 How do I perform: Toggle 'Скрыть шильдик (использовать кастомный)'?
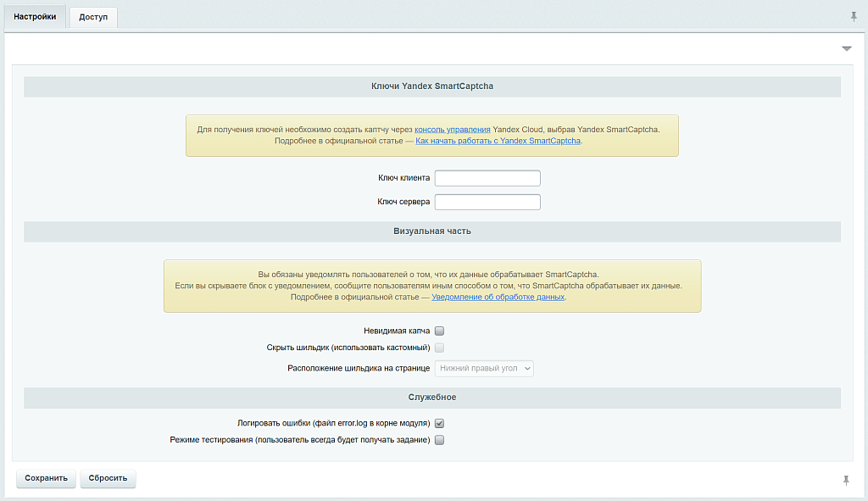point(439,347)
